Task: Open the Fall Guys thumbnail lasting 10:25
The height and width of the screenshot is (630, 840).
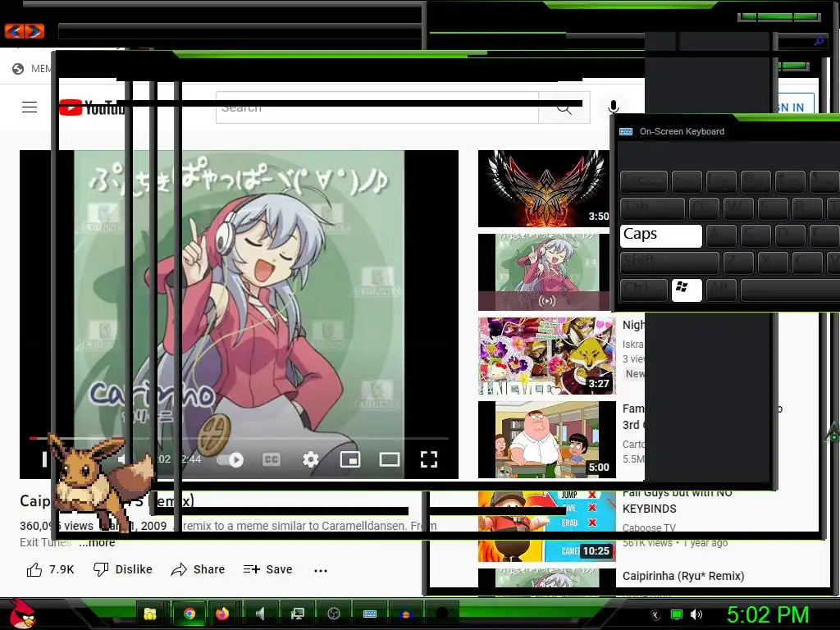Action: 547,526
